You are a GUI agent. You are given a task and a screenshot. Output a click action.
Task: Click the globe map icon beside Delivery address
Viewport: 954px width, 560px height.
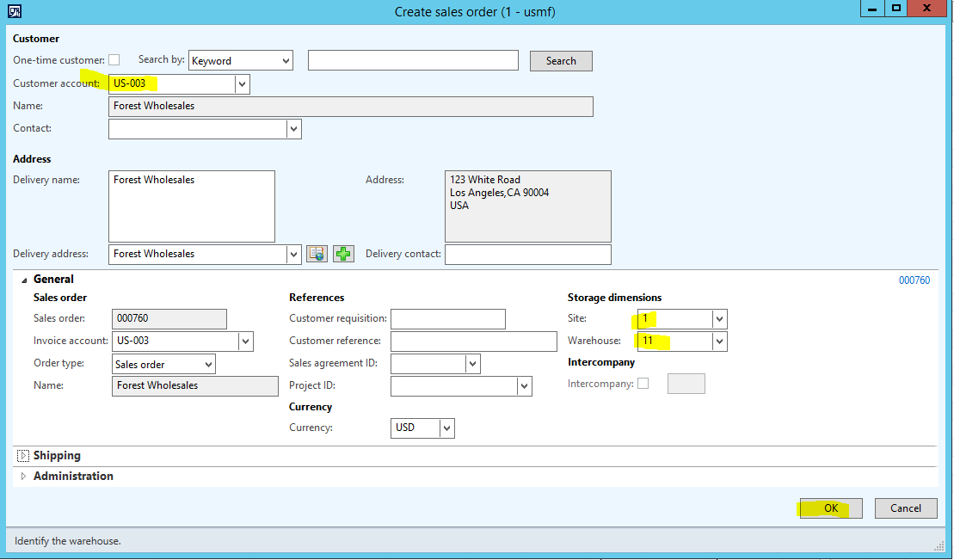(x=317, y=254)
